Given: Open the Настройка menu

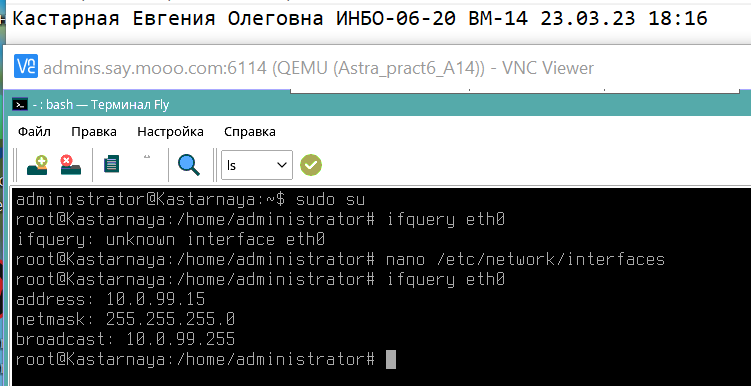Looking at the screenshot, I should click(171, 132).
